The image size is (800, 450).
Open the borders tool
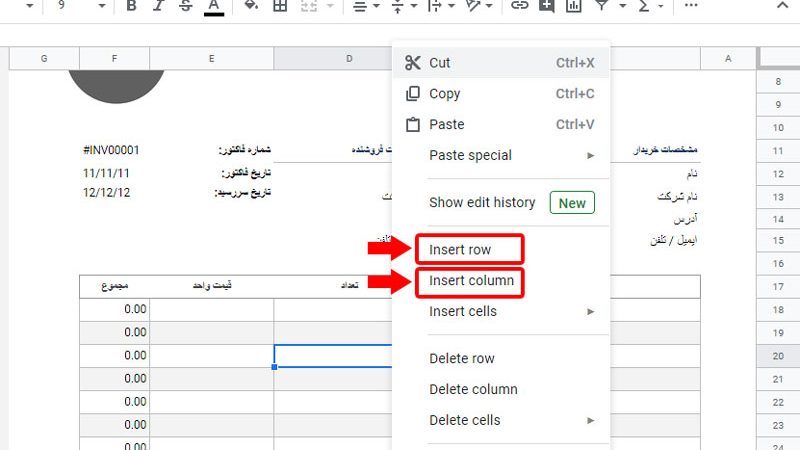pyautogui.click(x=280, y=7)
